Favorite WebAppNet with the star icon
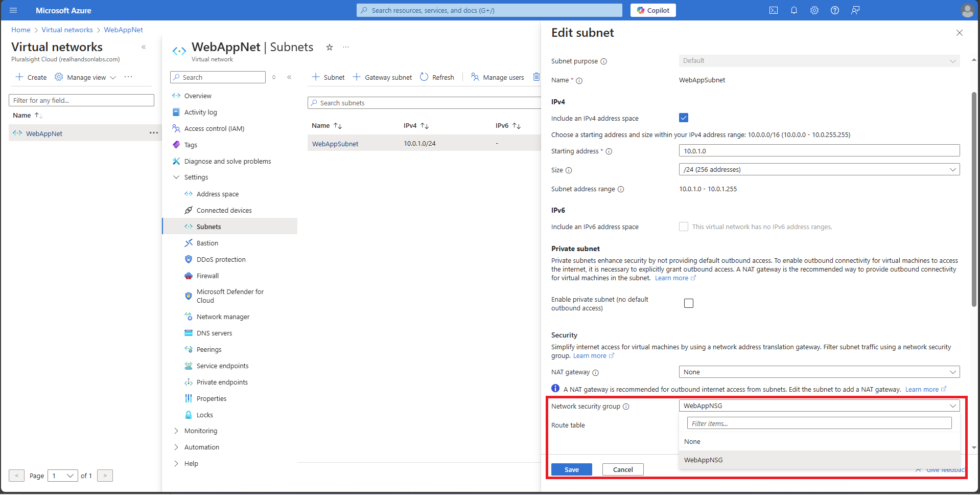This screenshot has width=980, height=495. (330, 47)
